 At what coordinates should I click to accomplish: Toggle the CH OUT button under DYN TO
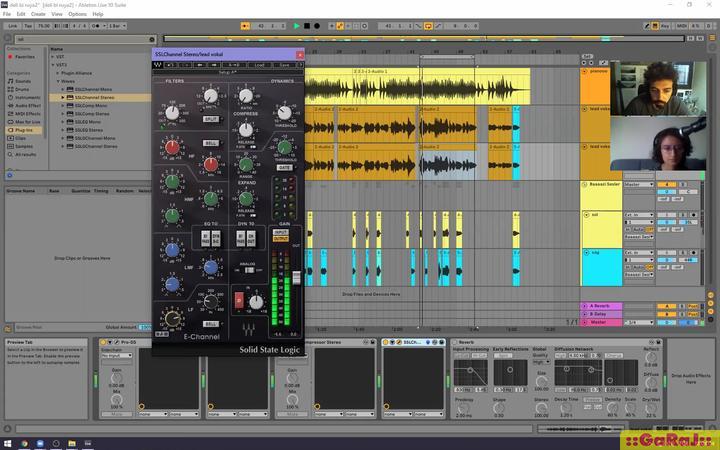[x=251, y=239]
